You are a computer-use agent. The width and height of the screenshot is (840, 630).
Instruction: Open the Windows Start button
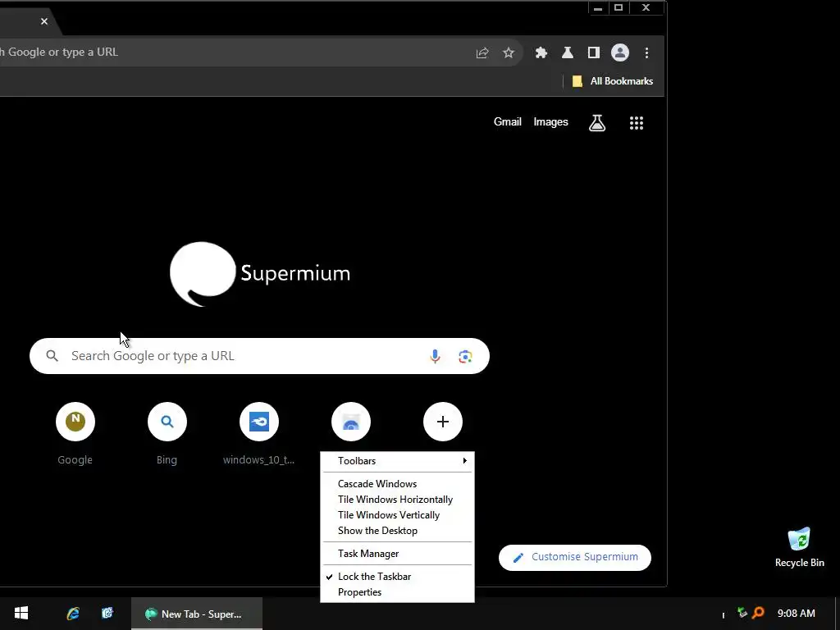point(21,614)
